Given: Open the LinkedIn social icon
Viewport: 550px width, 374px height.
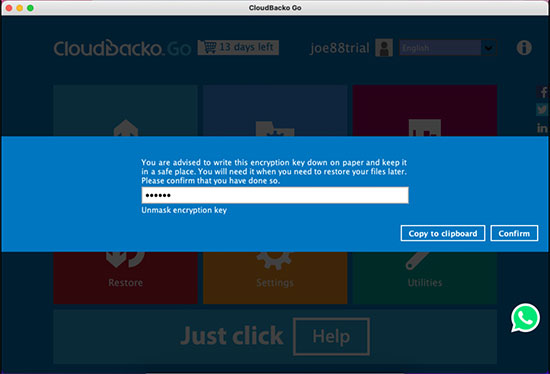Looking at the screenshot, I should tap(542, 128).
